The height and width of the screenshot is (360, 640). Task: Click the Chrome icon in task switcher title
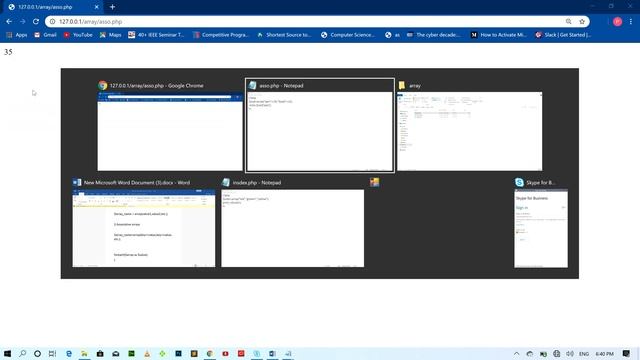coord(102,85)
